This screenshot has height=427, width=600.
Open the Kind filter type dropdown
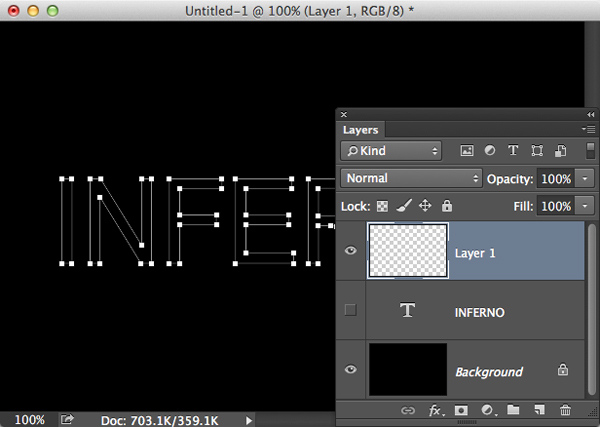(391, 151)
